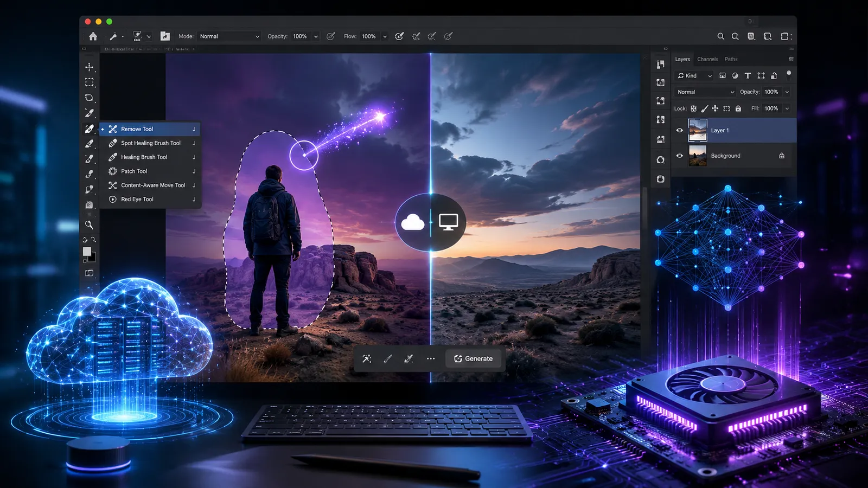This screenshot has width=868, height=488.
Task: Click the type layer filter T icon
Action: pos(748,76)
